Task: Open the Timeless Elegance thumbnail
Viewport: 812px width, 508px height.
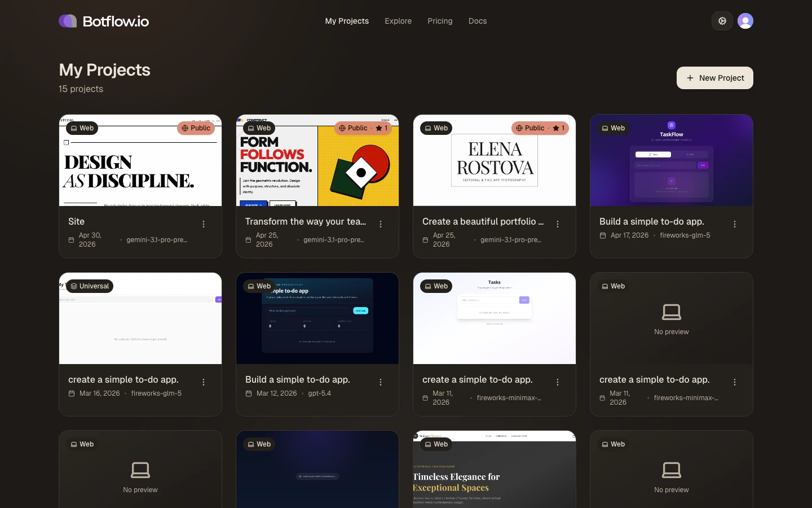Action: tap(495, 470)
